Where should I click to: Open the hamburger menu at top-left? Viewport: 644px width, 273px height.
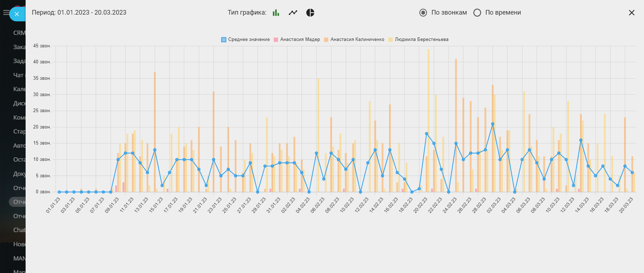tap(5, 13)
